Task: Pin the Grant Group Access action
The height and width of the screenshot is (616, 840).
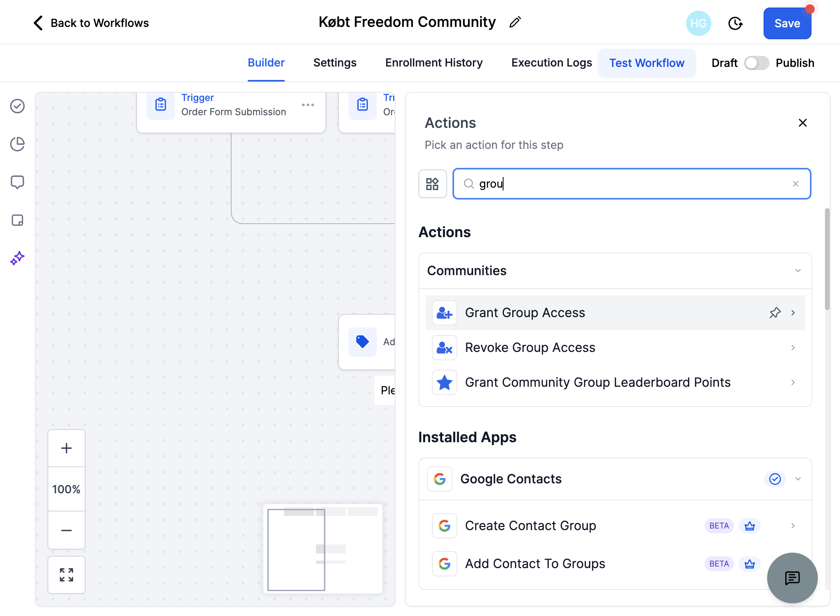Action: coord(775,313)
